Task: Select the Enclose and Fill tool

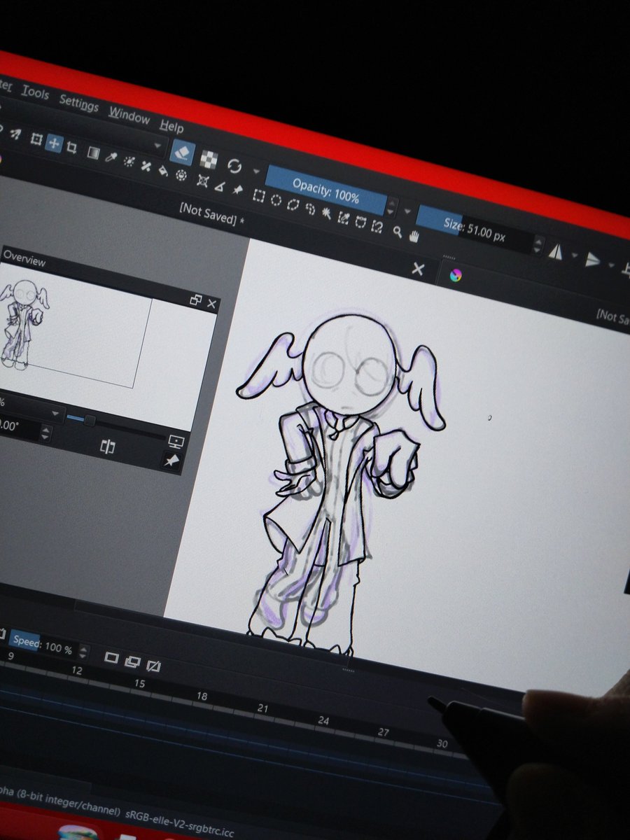Action: pyautogui.click(x=181, y=175)
